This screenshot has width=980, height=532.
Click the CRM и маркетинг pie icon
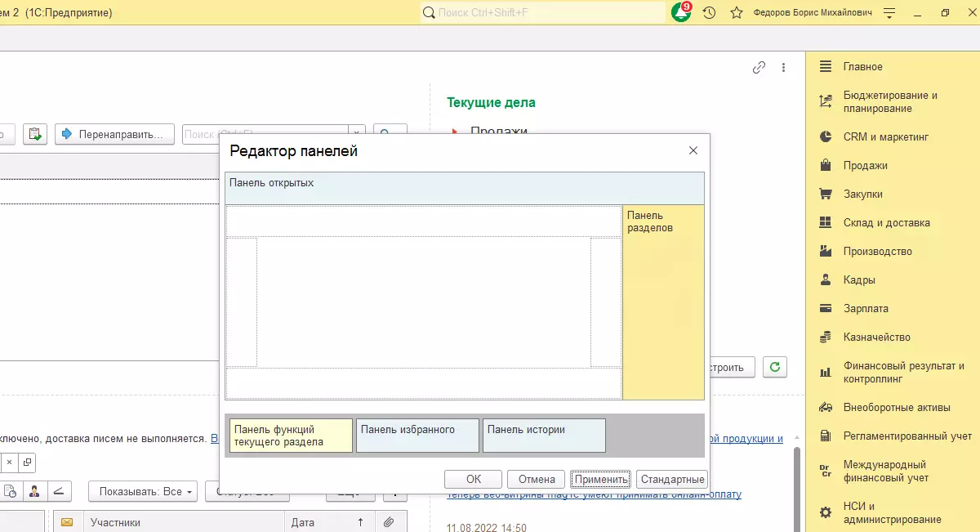pos(826,136)
